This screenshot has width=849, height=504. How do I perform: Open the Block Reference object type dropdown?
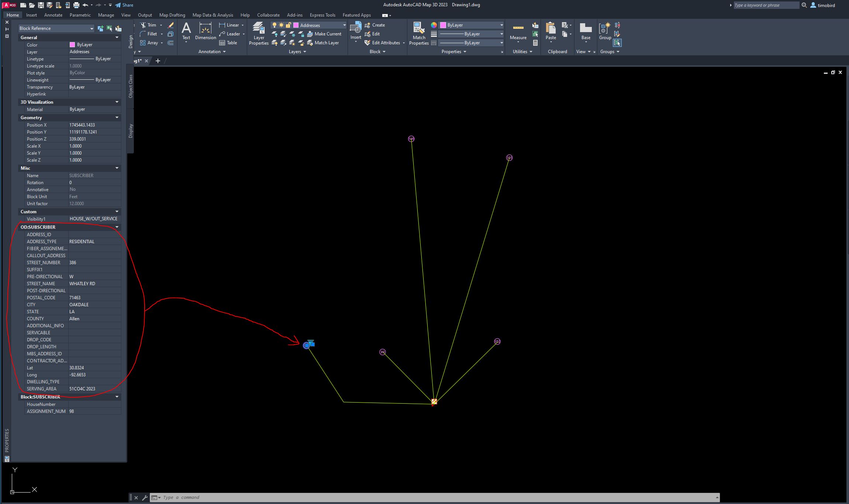56,28
